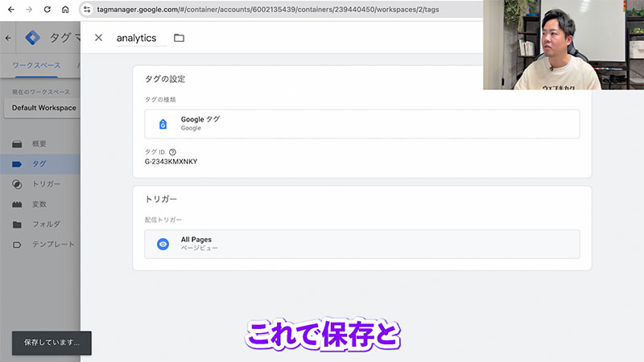This screenshot has height=362, width=644.
Task: Click the テンプレート outline icon
Action: coord(17,245)
